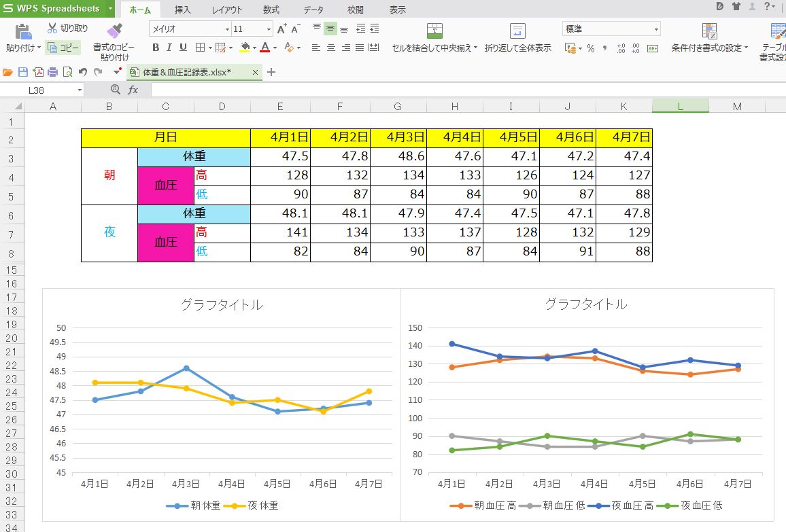786x532 pixels.
Task: Click the percent style icon
Action: coord(590,48)
